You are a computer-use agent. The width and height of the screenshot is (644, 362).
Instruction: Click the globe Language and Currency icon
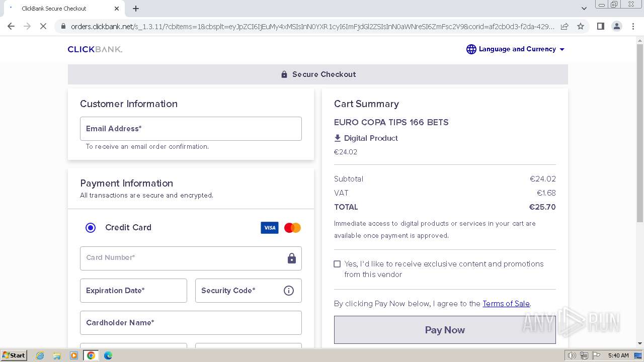pyautogui.click(x=471, y=49)
